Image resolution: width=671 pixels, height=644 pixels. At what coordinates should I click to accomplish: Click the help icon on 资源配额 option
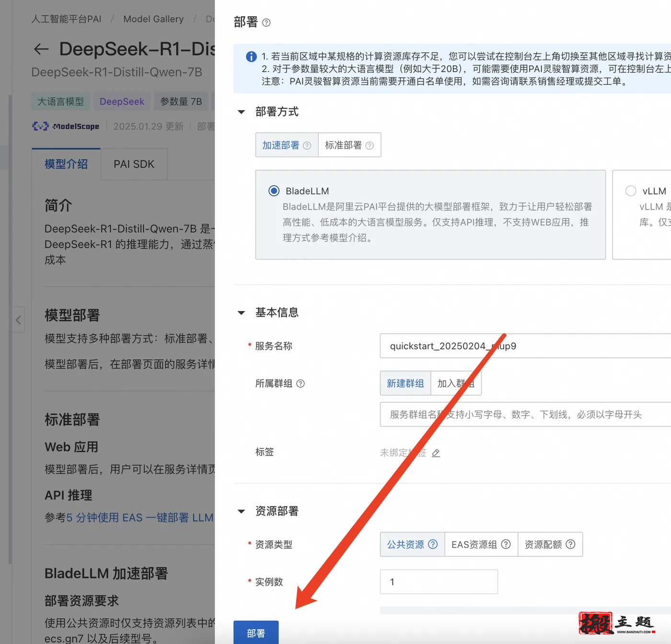570,544
